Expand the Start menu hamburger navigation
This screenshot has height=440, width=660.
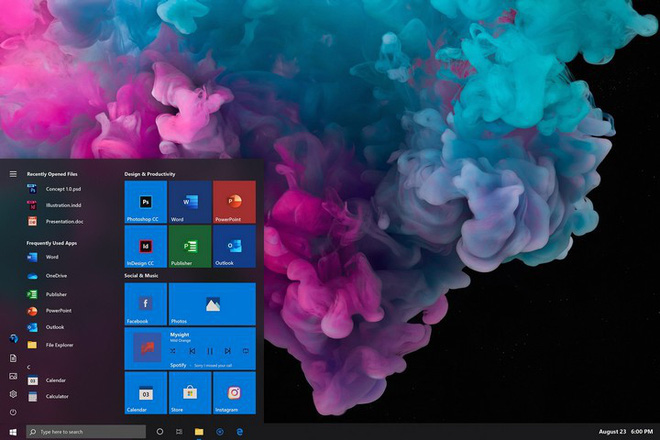click(13, 174)
